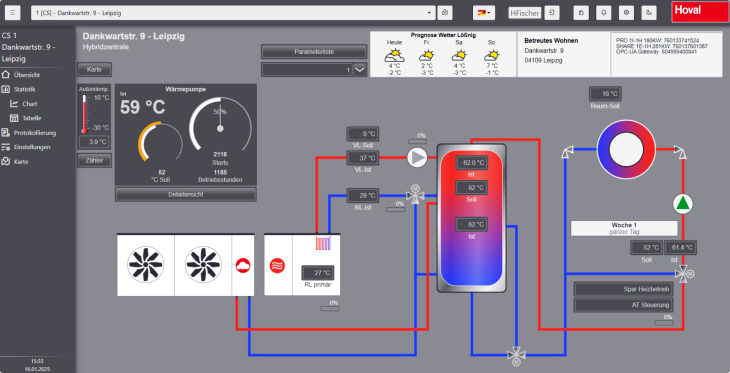Open the language flag dropdown
This screenshot has width=730, height=373.
pyautogui.click(x=484, y=13)
